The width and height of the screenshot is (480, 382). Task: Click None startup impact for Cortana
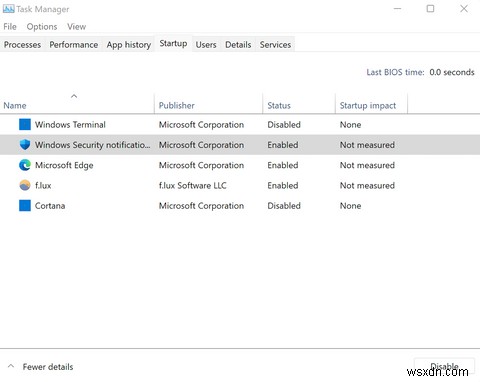(350, 206)
